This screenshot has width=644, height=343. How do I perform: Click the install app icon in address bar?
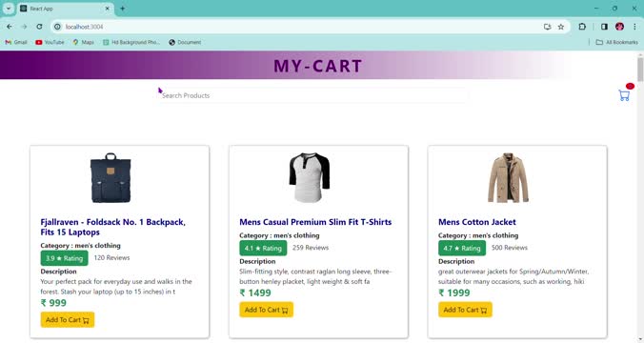tap(547, 27)
